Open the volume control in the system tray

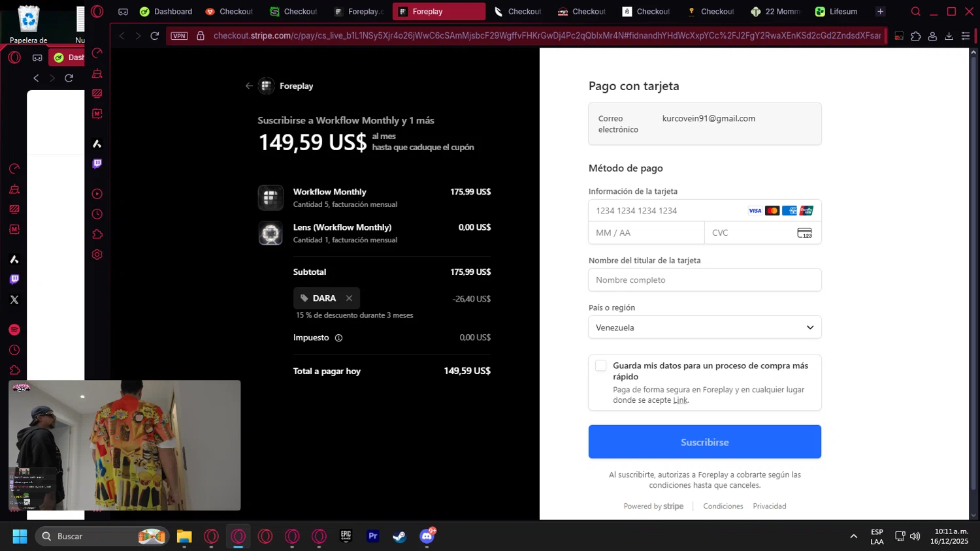915,536
